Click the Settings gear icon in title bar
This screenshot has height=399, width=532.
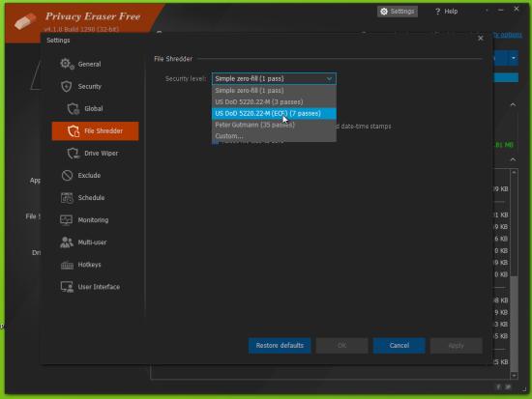coord(384,12)
